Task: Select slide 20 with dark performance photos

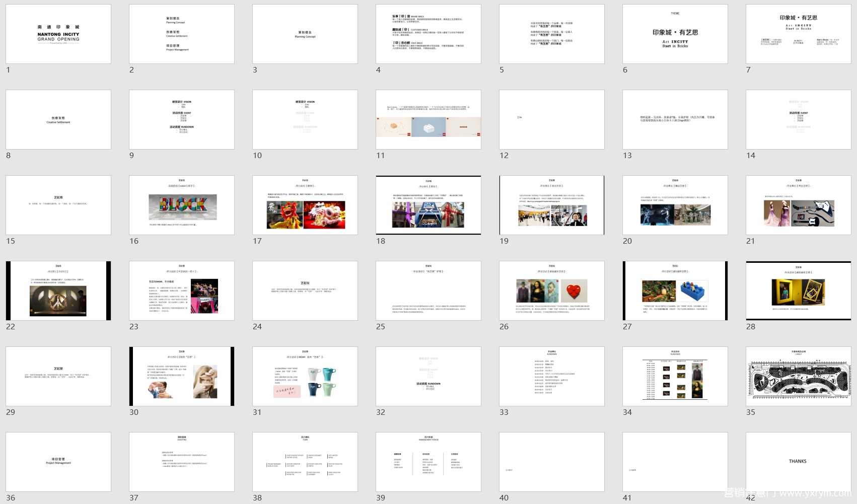Action: (x=675, y=205)
